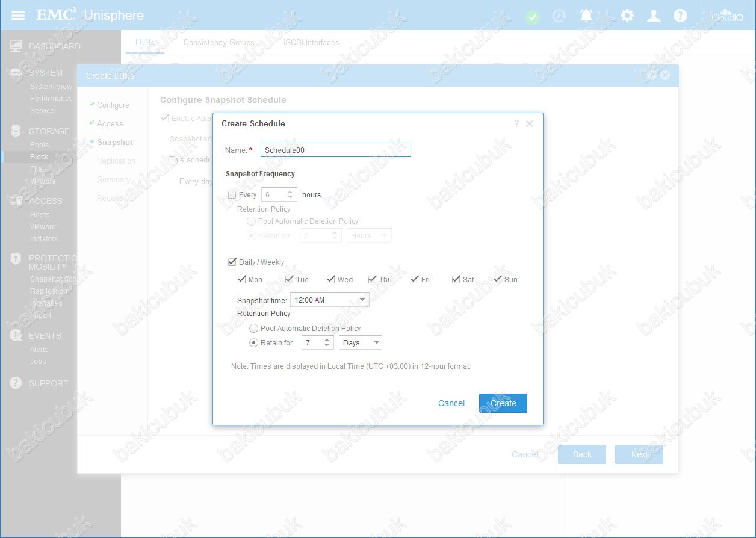Click Cancel link in Create Schedule dialog
This screenshot has width=756, height=538.
pyautogui.click(x=451, y=403)
